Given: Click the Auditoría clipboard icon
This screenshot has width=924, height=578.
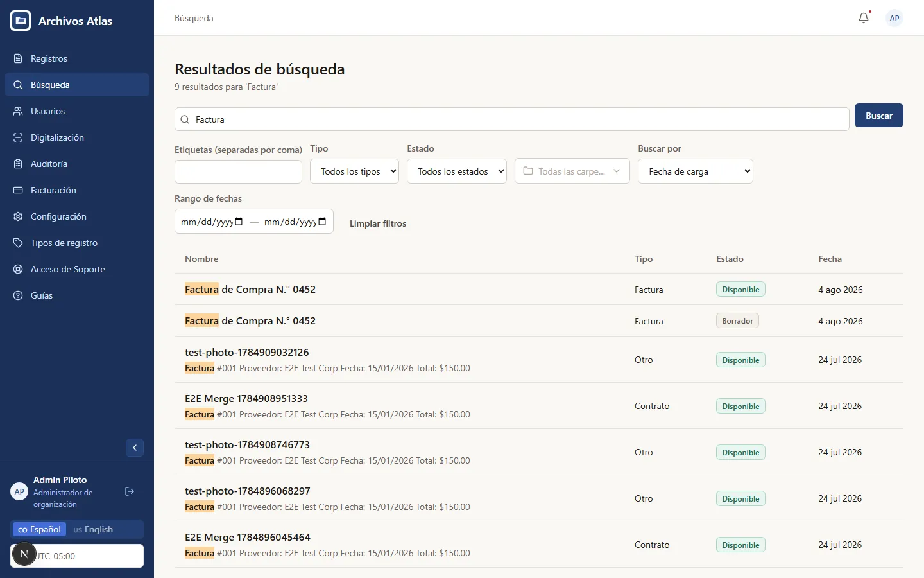Looking at the screenshot, I should (18, 164).
